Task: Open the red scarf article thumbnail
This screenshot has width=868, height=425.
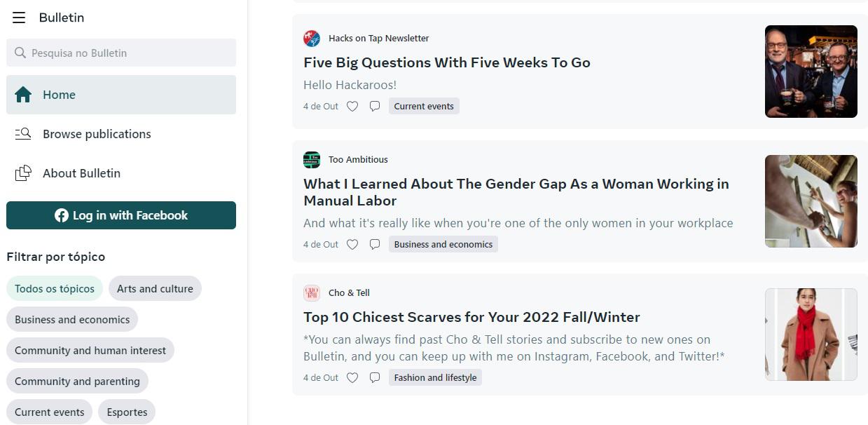Action: [x=811, y=335]
